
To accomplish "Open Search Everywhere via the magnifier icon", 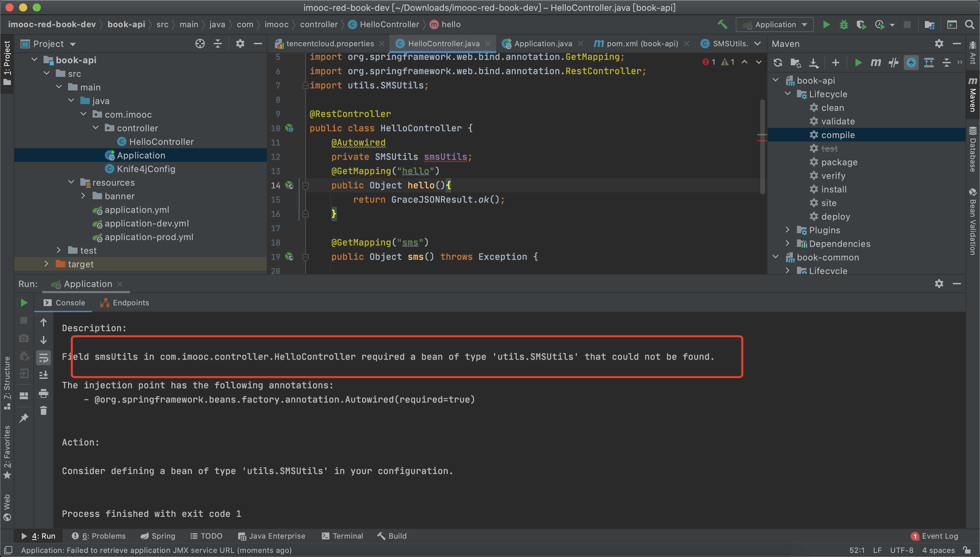I will click(x=969, y=24).
